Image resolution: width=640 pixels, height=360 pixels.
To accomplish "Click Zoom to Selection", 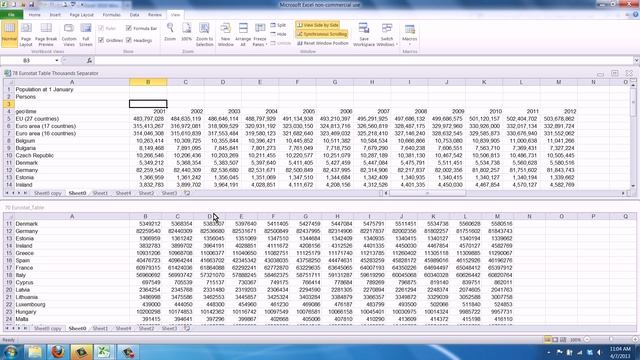I will point(204,34).
